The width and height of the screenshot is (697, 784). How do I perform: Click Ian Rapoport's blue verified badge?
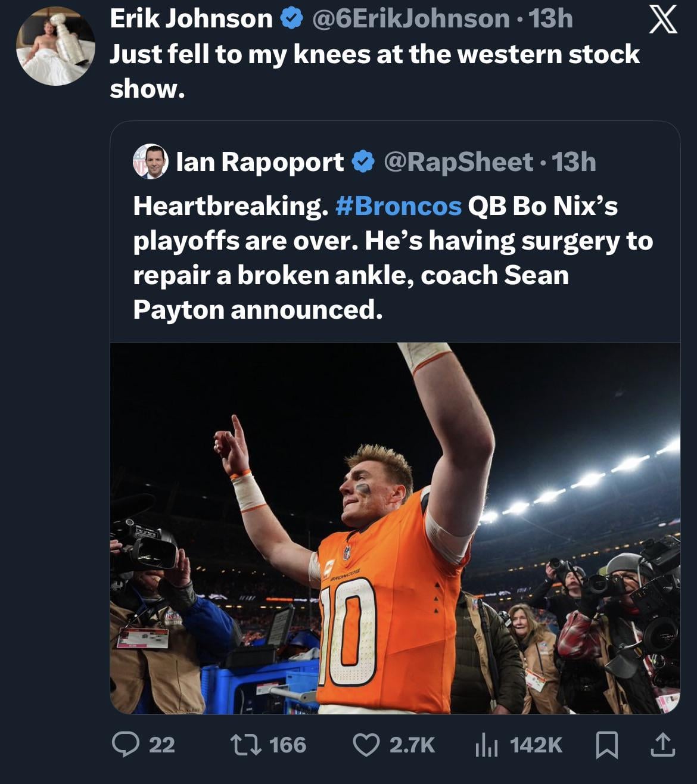[363, 162]
